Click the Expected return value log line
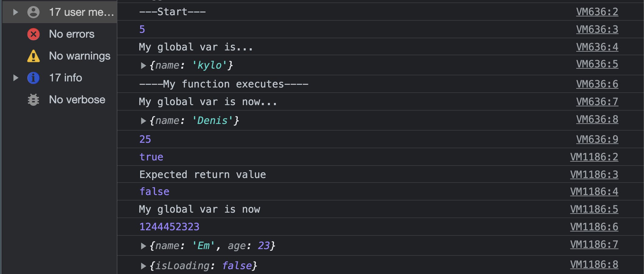This screenshot has height=274, width=644. coord(203,174)
